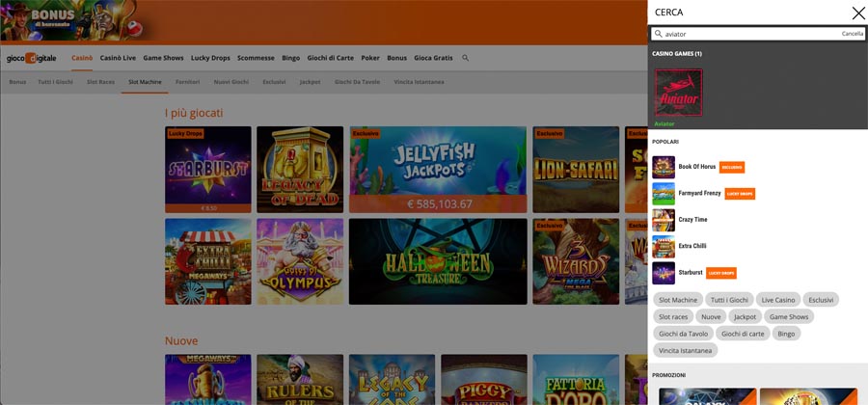Select the Jackpot category chip
This screenshot has height=405, width=868.
[746, 317]
